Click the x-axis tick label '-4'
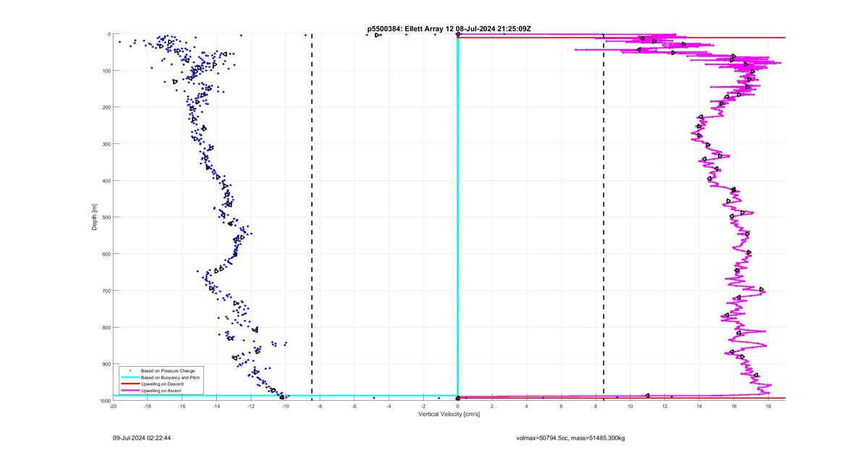 [389, 406]
